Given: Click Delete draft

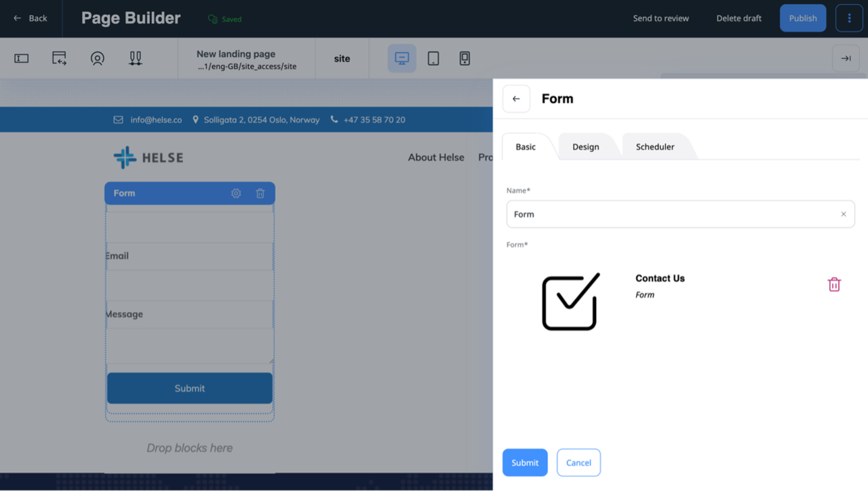Looking at the screenshot, I should (x=739, y=18).
